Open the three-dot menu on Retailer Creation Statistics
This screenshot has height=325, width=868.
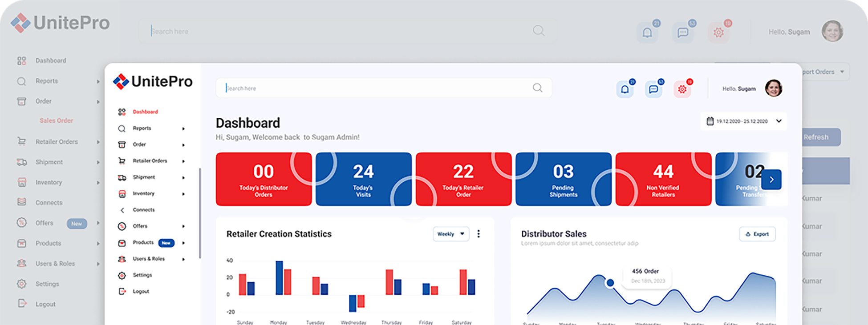479,234
